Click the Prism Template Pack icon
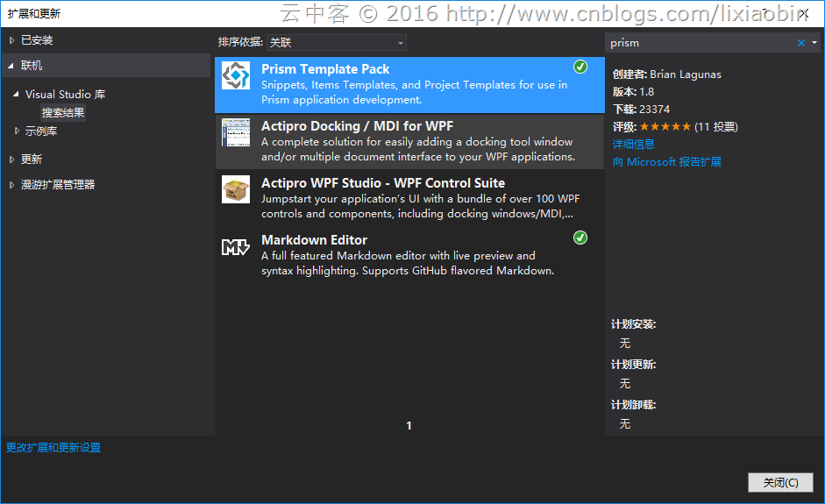This screenshot has width=825, height=504. [236, 75]
